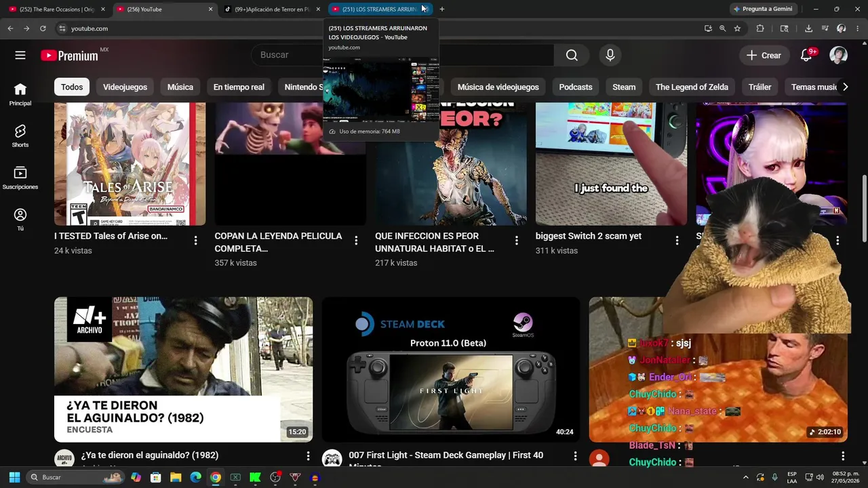Bookmark this page with star icon
Image resolution: width=868 pixels, height=488 pixels.
(x=737, y=28)
